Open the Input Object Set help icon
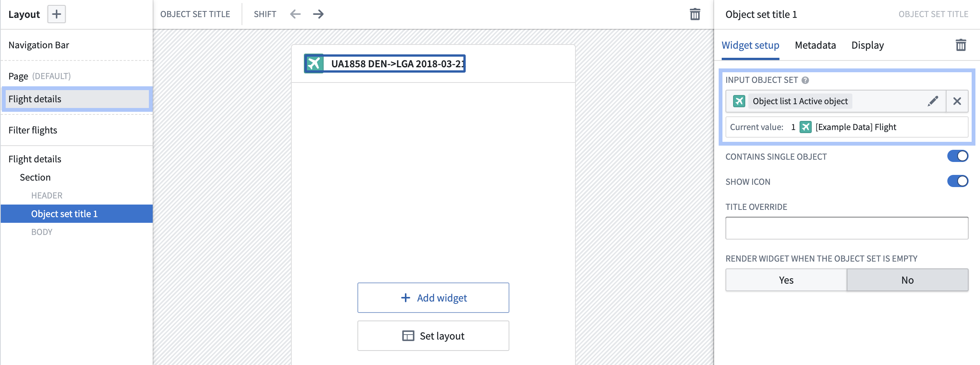Image resolution: width=980 pixels, height=365 pixels. 805,80
